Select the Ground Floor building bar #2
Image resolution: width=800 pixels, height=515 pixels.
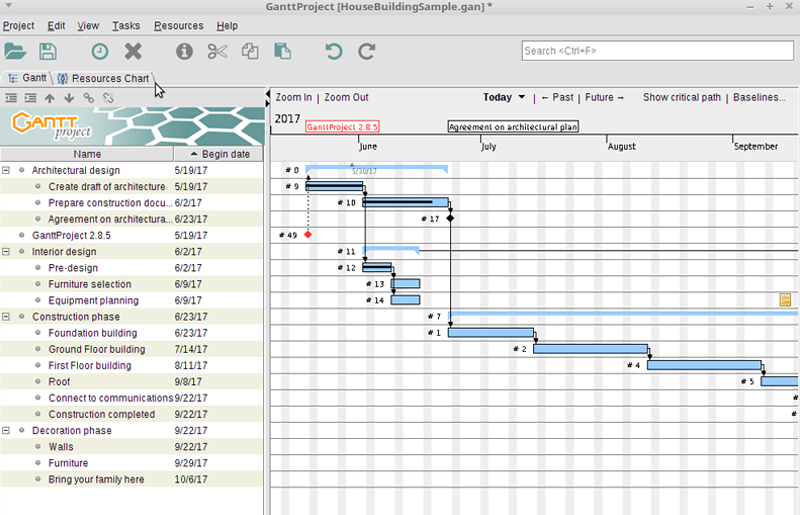tap(590, 349)
